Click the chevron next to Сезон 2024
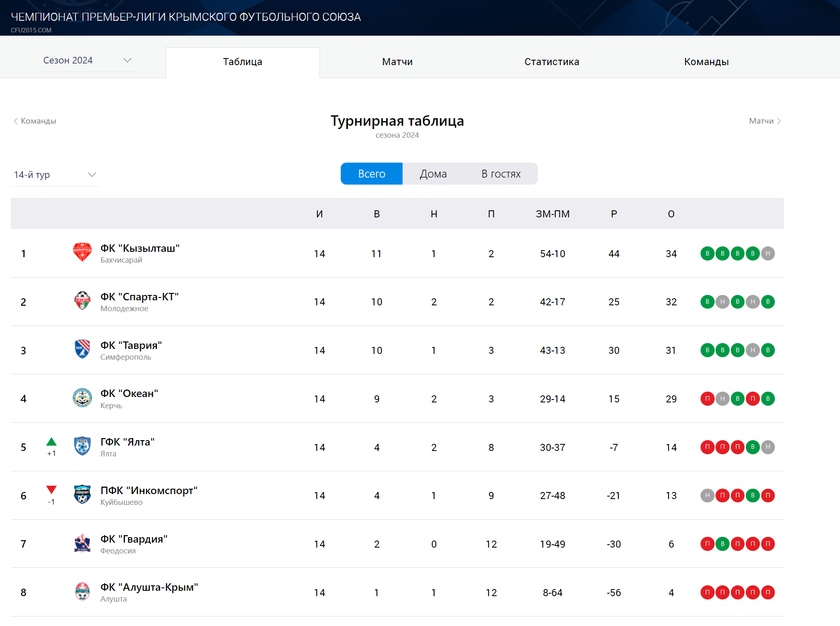The width and height of the screenshot is (840, 626). tap(127, 61)
